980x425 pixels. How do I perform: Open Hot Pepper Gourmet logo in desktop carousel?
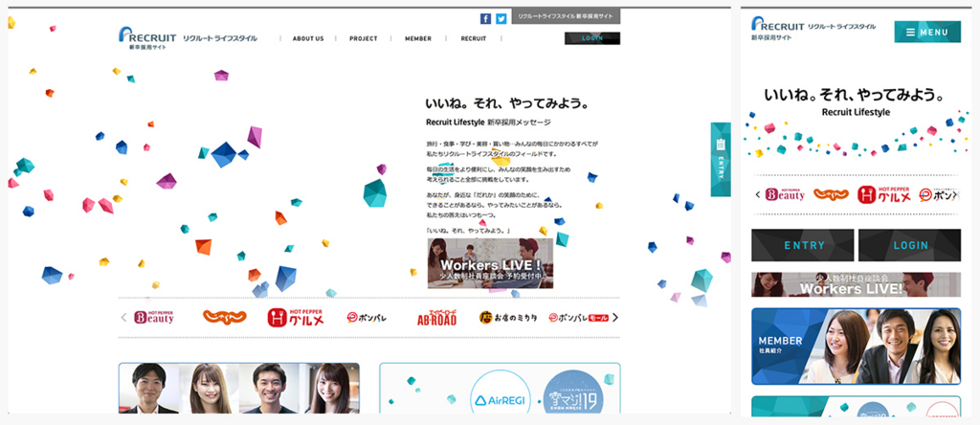(x=296, y=318)
